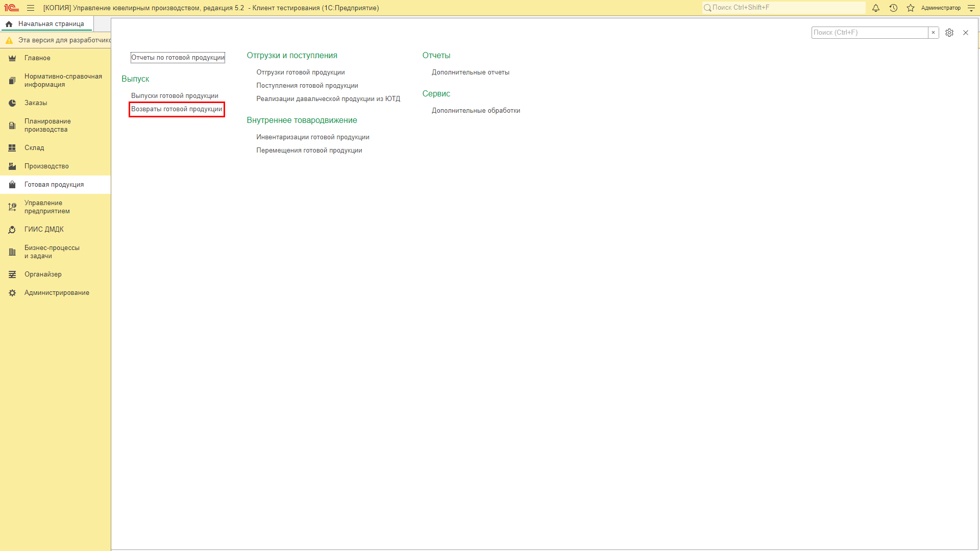The width and height of the screenshot is (980, 551).
Task: Switch to Начальная страница tab
Action: [46, 24]
